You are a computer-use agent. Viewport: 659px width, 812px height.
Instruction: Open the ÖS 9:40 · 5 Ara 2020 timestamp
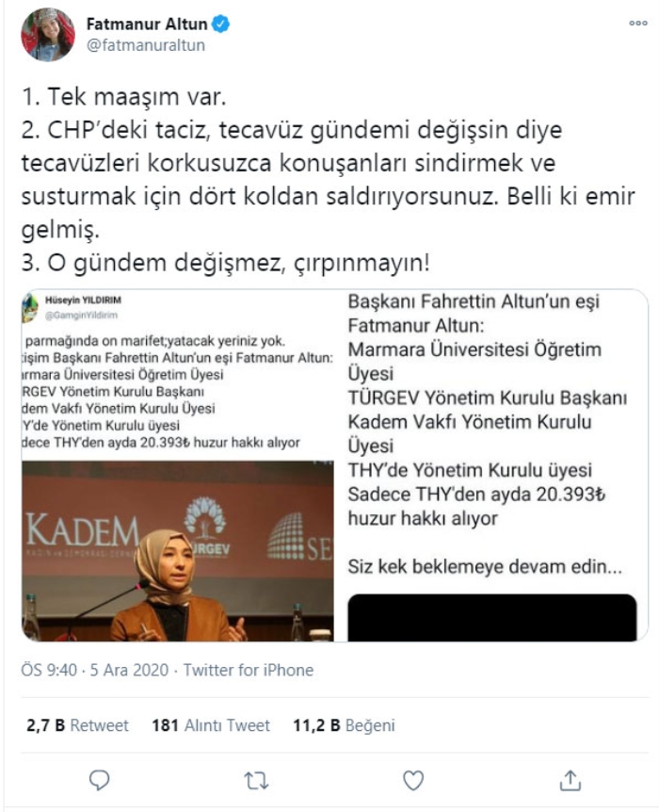click(95, 670)
